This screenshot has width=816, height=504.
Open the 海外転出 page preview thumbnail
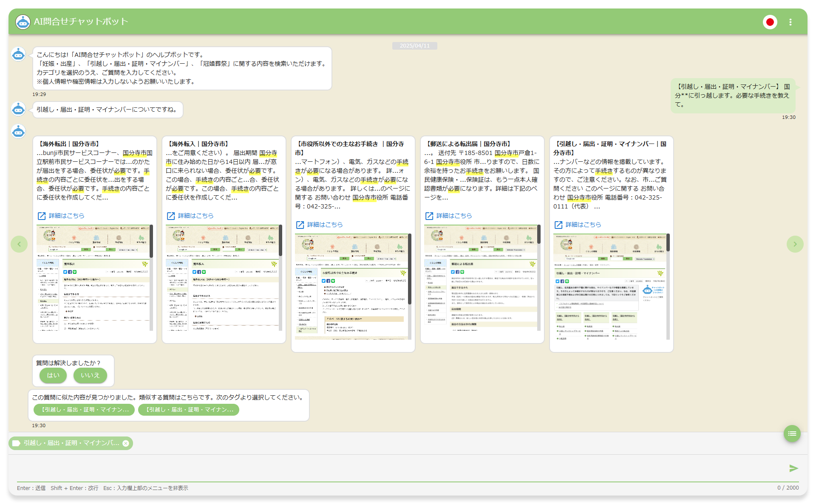pyautogui.click(x=93, y=278)
